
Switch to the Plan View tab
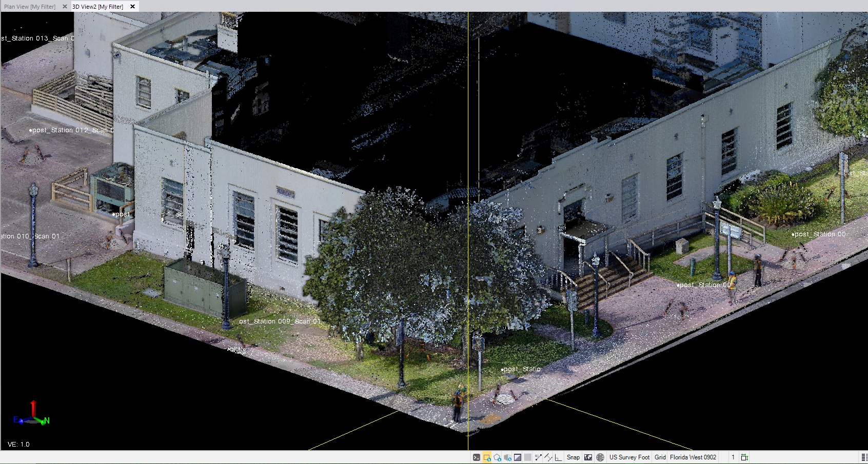30,7
